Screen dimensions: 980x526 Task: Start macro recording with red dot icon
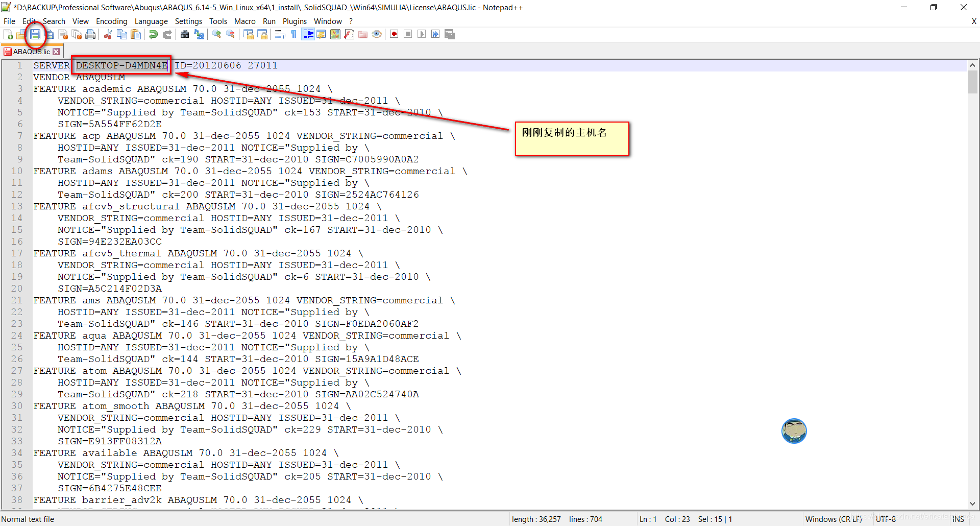pyautogui.click(x=394, y=34)
